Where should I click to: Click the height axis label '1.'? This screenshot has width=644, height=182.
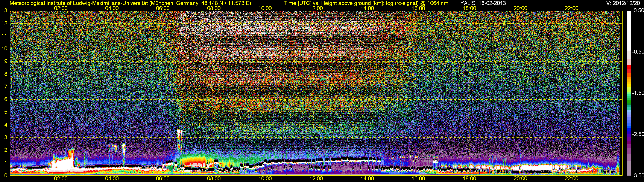pyautogui.click(x=6, y=163)
